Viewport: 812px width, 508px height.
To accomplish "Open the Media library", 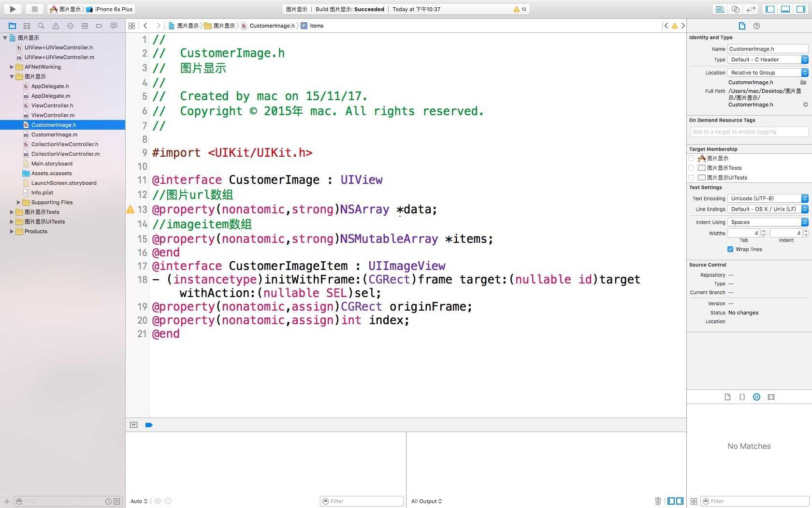I will tap(771, 397).
